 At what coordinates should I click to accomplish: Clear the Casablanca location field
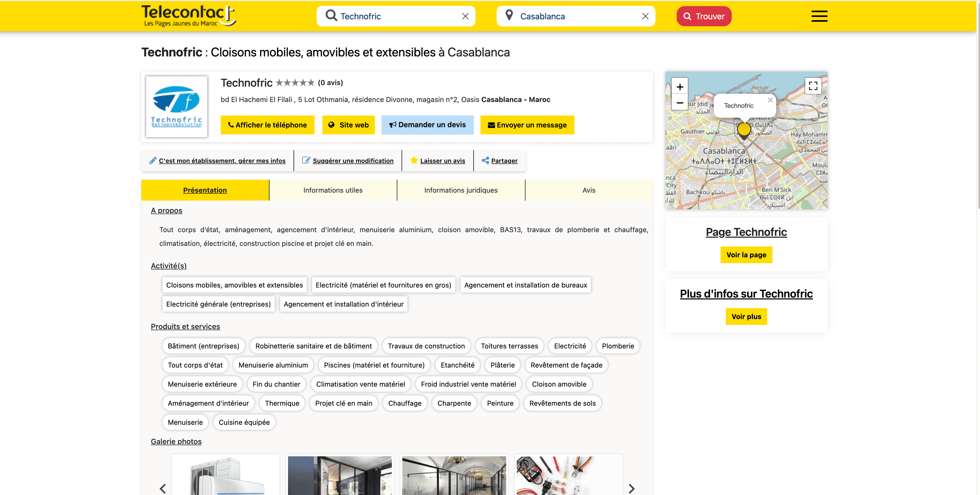(645, 16)
